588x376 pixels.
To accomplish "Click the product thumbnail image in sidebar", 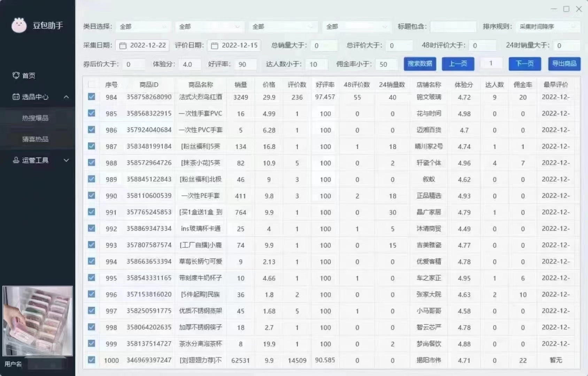I will pos(38,321).
